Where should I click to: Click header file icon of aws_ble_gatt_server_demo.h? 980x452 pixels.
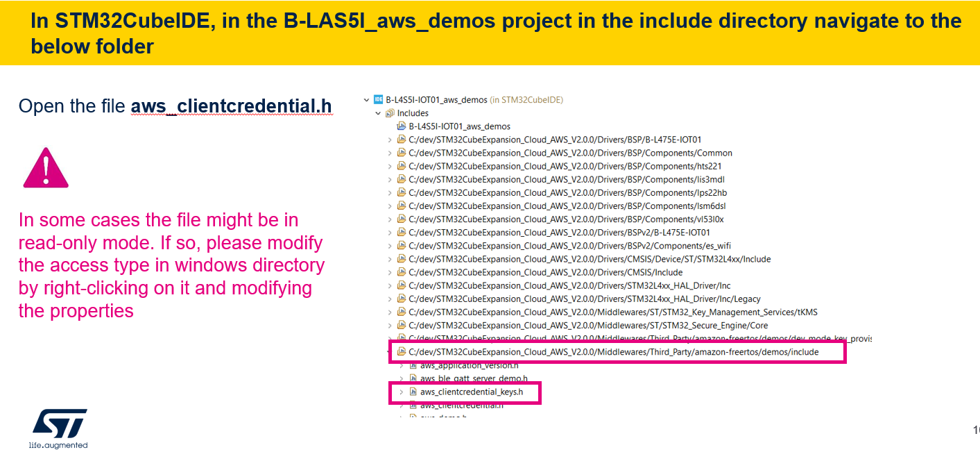[413, 379]
